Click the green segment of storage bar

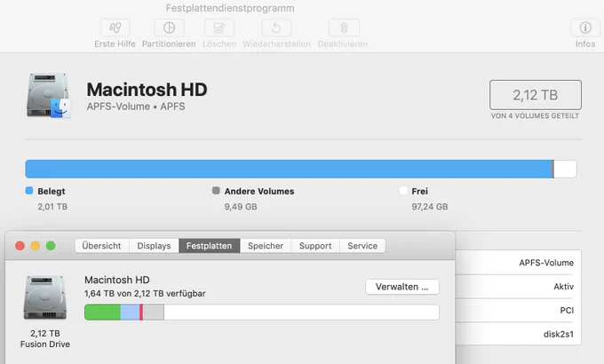(102, 312)
